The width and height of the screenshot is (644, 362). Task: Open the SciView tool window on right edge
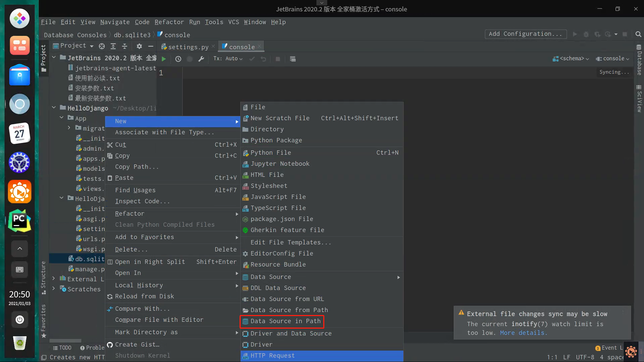[x=639, y=99]
